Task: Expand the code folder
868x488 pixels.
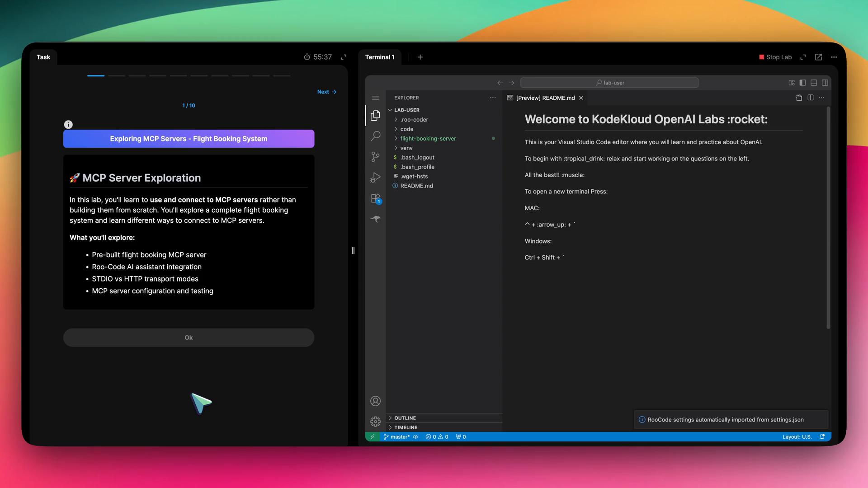Action: pyautogui.click(x=444, y=129)
